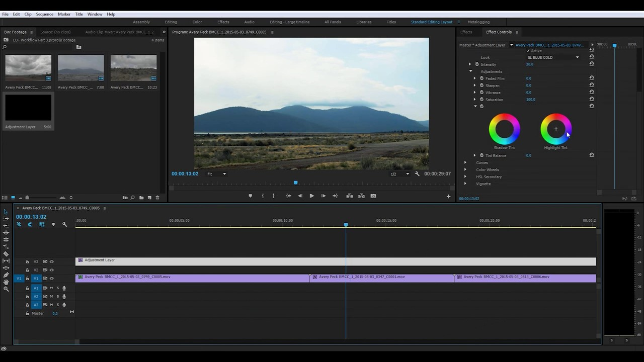This screenshot has width=644, height=362.
Task: Select the Pen tool
Action: pos(6,275)
